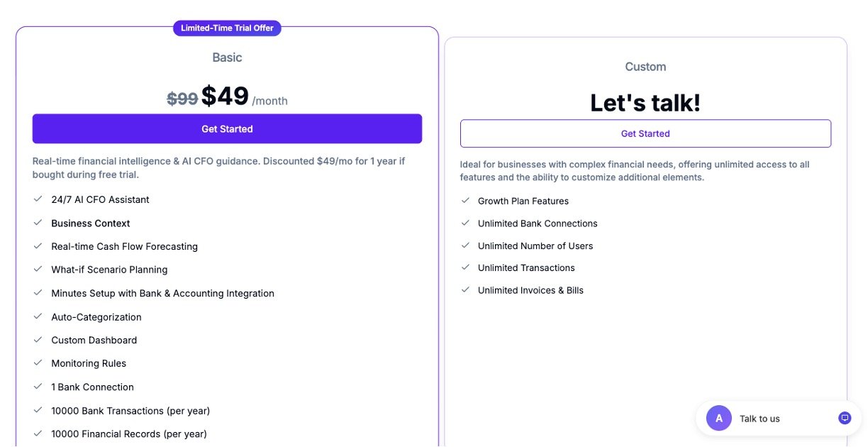Screen dimensions: 868x447
Task: Click checkmark next to 1 Bank Connection
Action: click(38, 387)
